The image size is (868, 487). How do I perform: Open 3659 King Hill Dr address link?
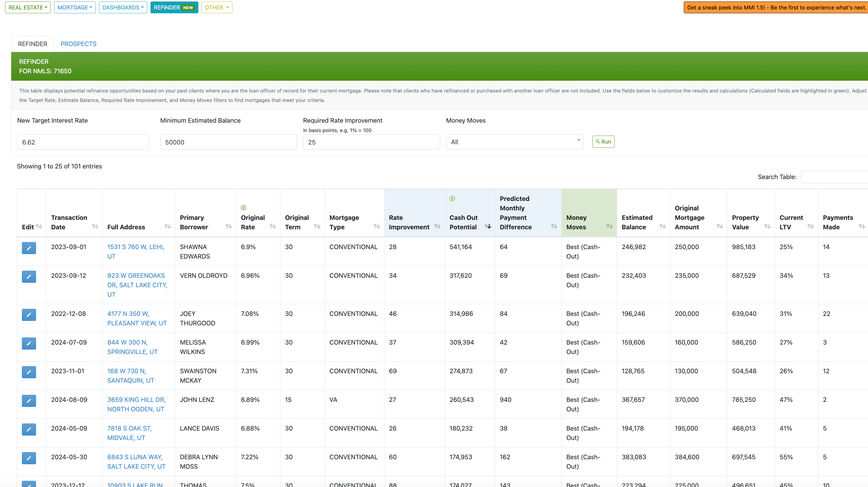pyautogui.click(x=136, y=404)
